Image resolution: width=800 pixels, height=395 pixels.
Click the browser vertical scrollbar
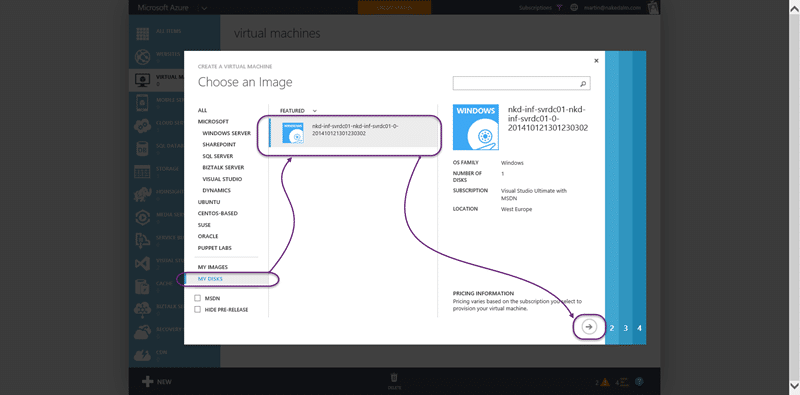(794, 198)
